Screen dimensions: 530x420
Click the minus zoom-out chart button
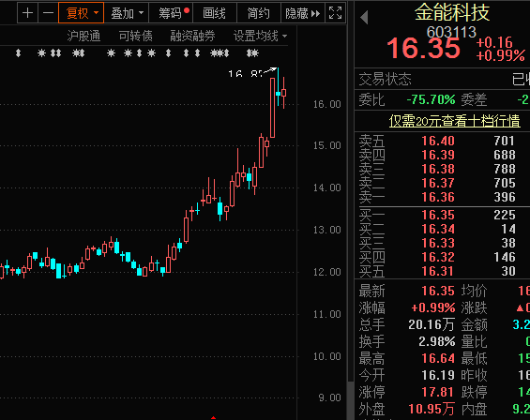tap(48, 13)
